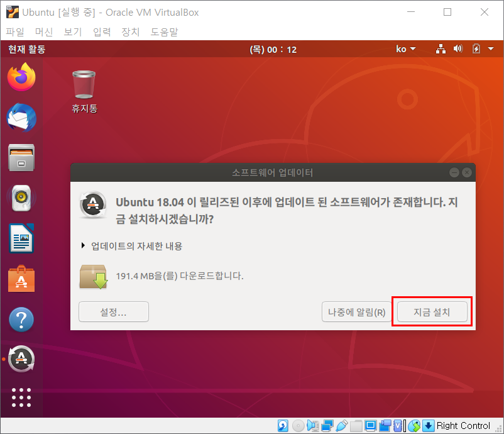
Task: Click the package download icon in the dialog
Action: [x=93, y=277]
